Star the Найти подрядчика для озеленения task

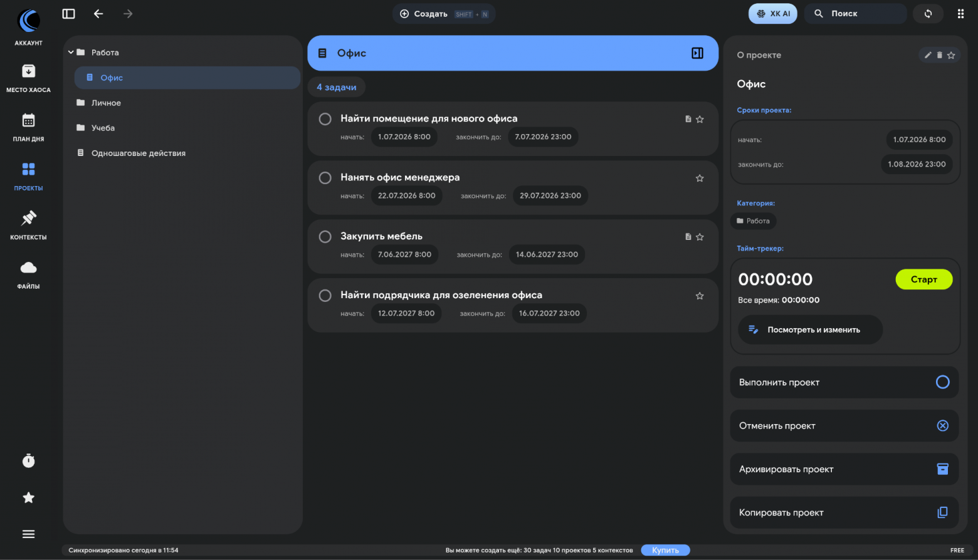coord(700,296)
